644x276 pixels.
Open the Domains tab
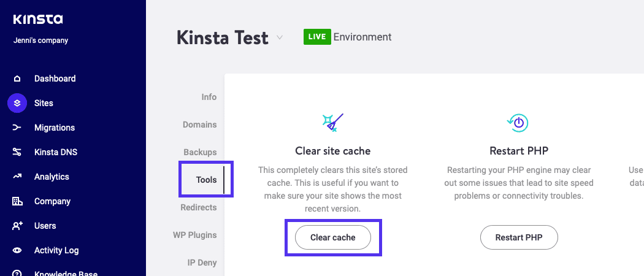point(199,125)
